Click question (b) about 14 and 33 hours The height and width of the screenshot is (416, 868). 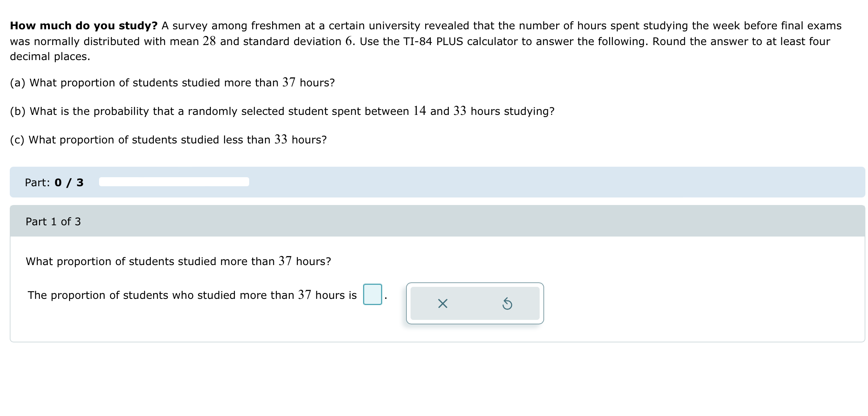[x=282, y=111]
